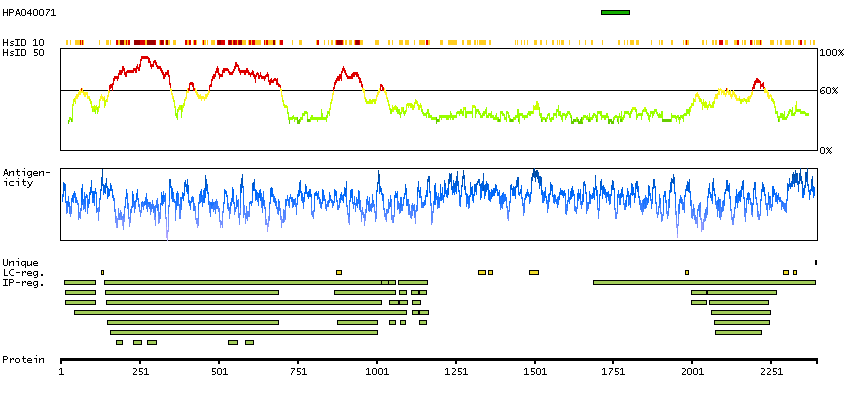Click the HsID 10 track label
The height and width of the screenshot is (400, 850).
tap(23, 43)
